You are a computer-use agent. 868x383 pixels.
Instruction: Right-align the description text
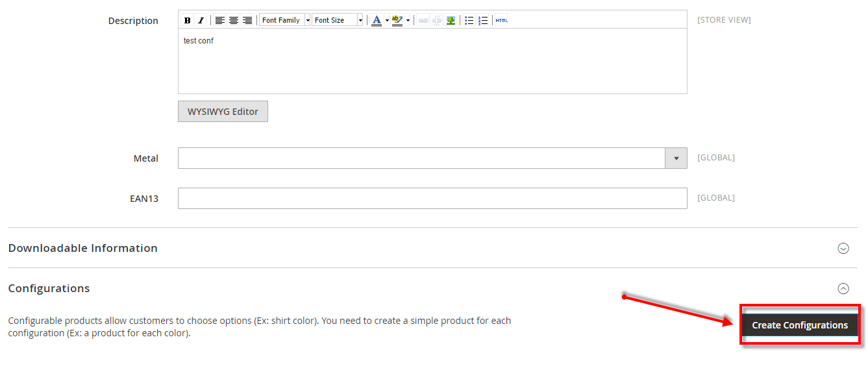pyautogui.click(x=247, y=20)
